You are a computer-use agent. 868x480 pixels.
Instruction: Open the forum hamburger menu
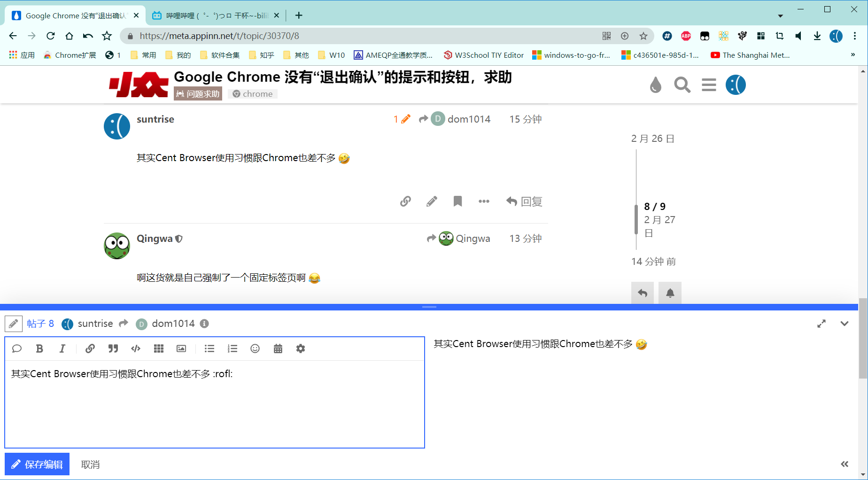[709, 85]
